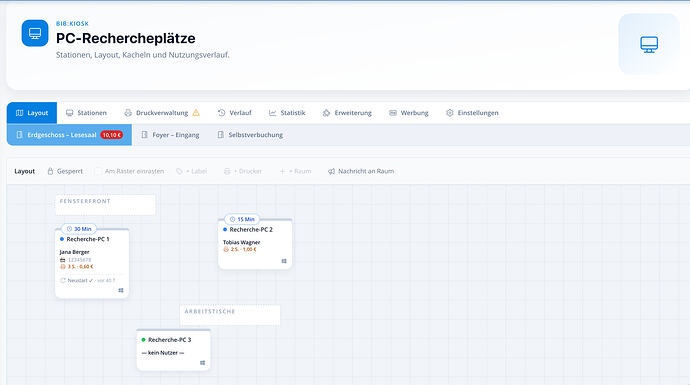Open the Einstellungen tab
The width and height of the screenshot is (690, 385).
click(472, 113)
